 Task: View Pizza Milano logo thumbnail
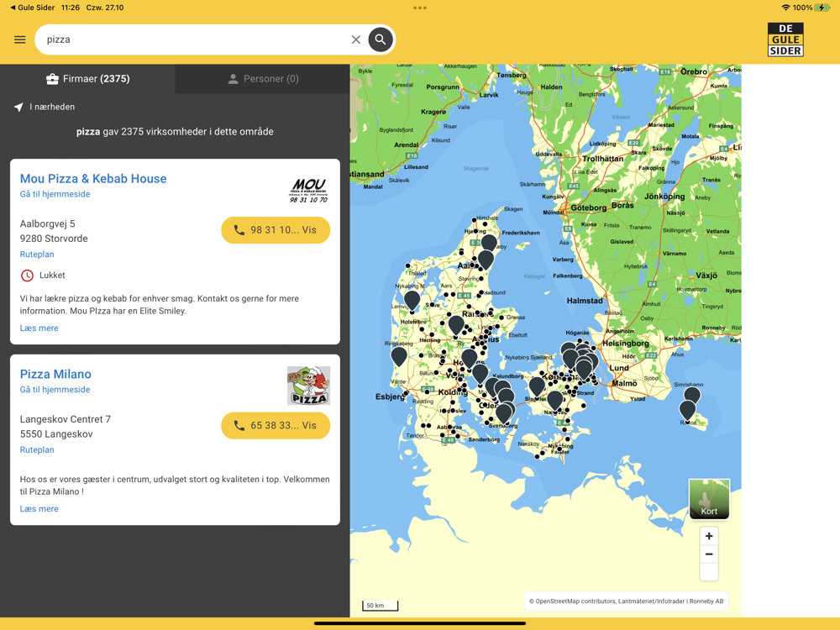pos(308,386)
